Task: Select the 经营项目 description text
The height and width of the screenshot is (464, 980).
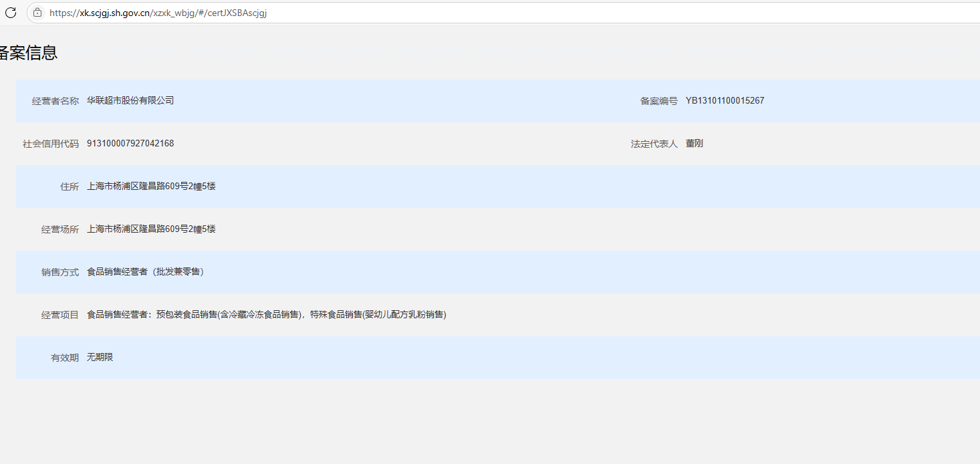Action: [267, 314]
